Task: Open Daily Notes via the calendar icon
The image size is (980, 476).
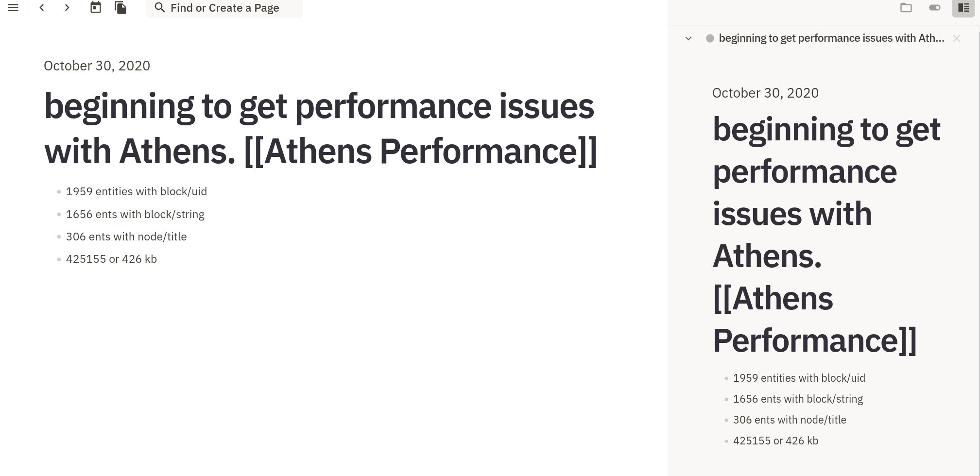Action: [x=95, y=7]
